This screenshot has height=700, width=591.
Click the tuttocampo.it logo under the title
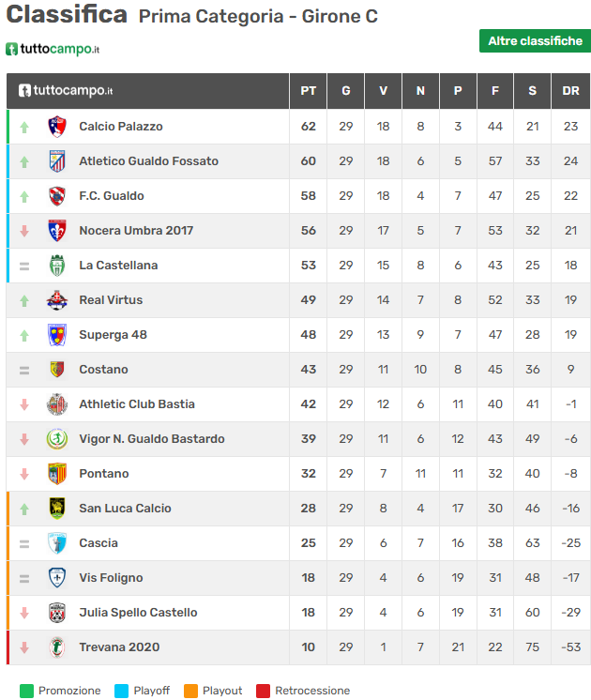tap(53, 49)
